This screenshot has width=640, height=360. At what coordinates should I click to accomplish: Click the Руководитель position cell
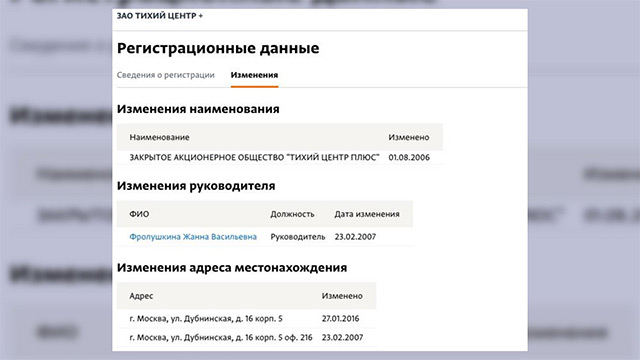tap(298, 237)
